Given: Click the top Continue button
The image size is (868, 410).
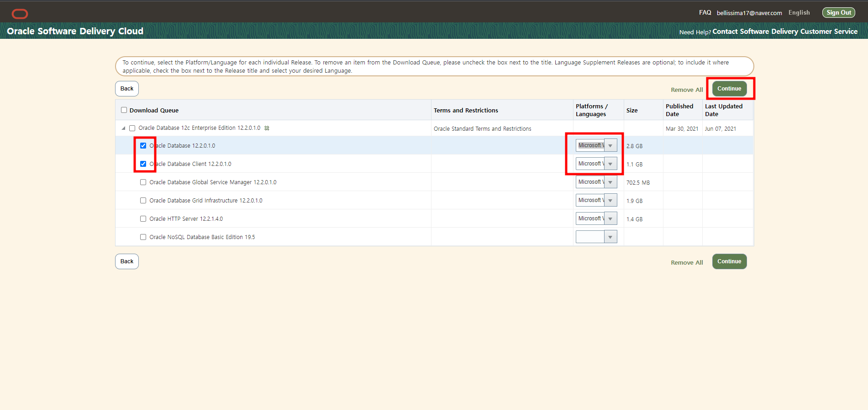Looking at the screenshot, I should (729, 89).
